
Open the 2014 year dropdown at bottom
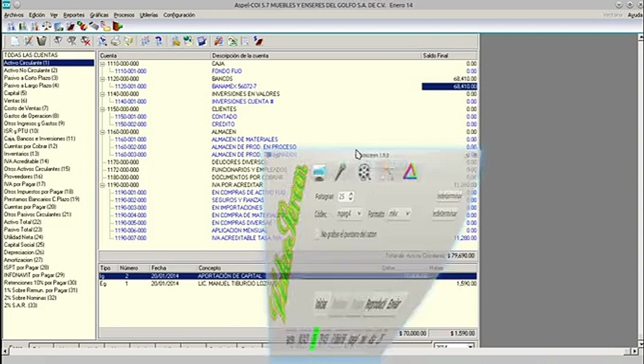coord(454,347)
